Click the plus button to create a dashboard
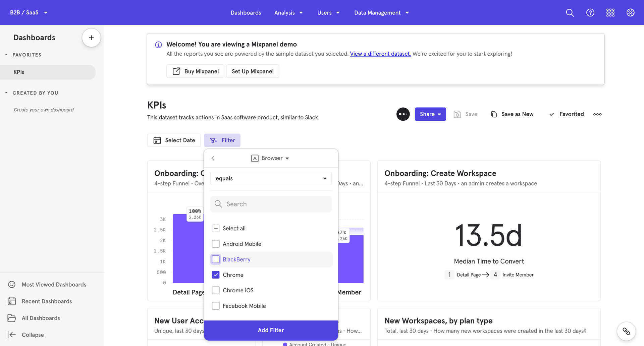 pos(91,37)
